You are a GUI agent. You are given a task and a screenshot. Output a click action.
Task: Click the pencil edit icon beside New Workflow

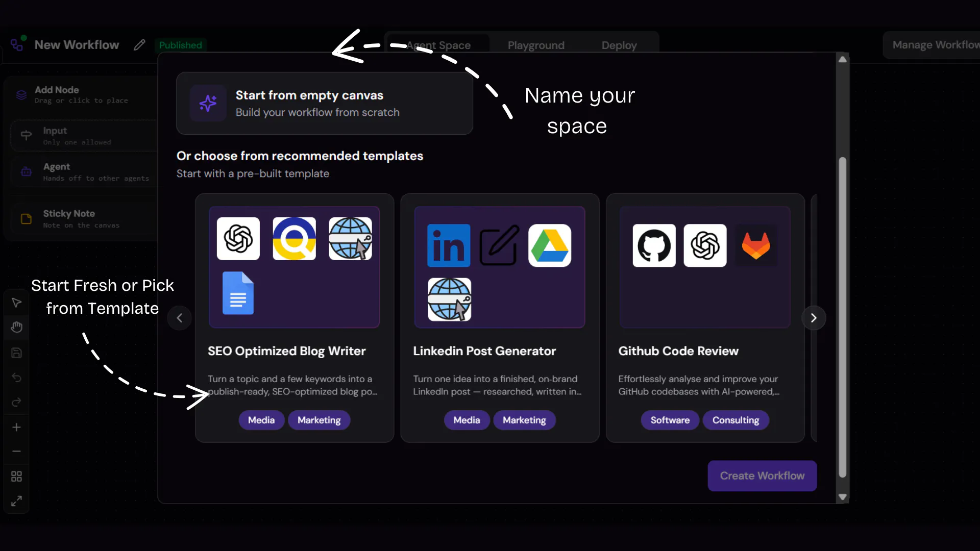tap(139, 45)
